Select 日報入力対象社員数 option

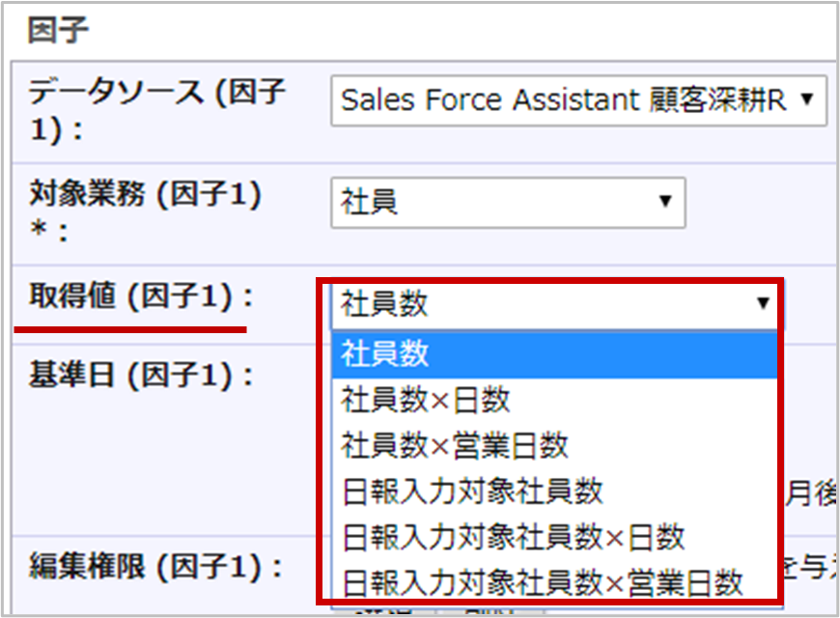click(x=554, y=492)
